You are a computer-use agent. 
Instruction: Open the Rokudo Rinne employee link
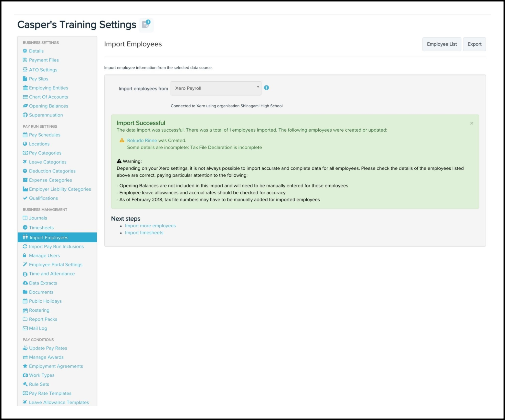(142, 140)
